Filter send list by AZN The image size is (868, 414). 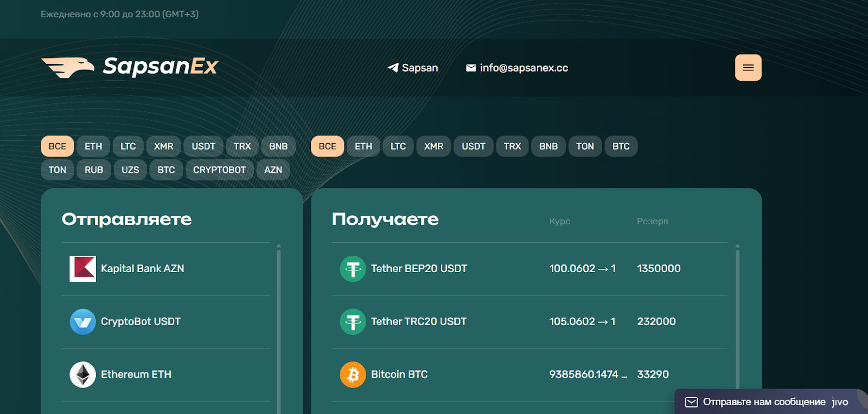coord(273,170)
